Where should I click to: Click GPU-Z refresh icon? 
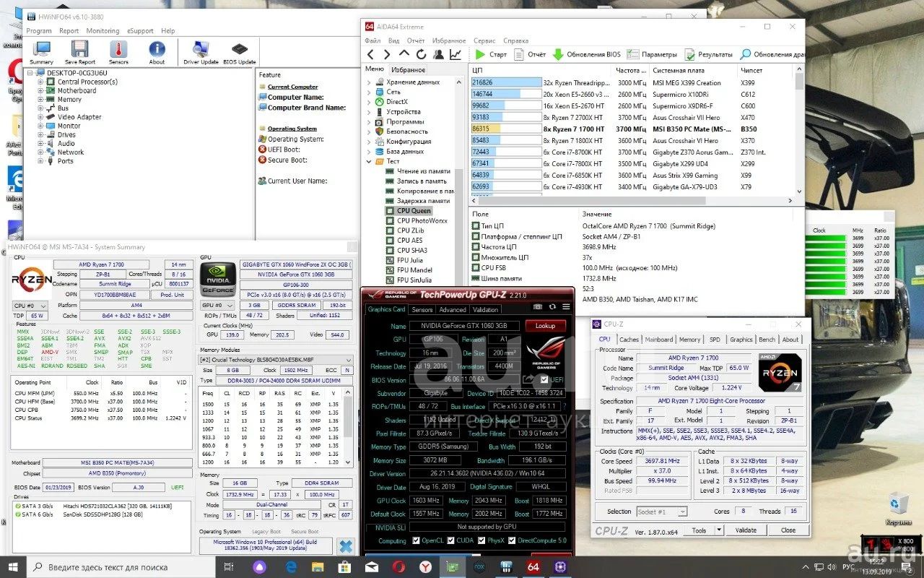[552, 307]
